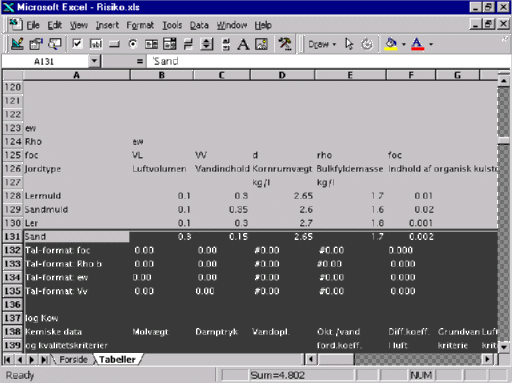The height and width of the screenshot is (383, 512).
Task: Switch to the Forside sheet tab
Action: pos(73,359)
